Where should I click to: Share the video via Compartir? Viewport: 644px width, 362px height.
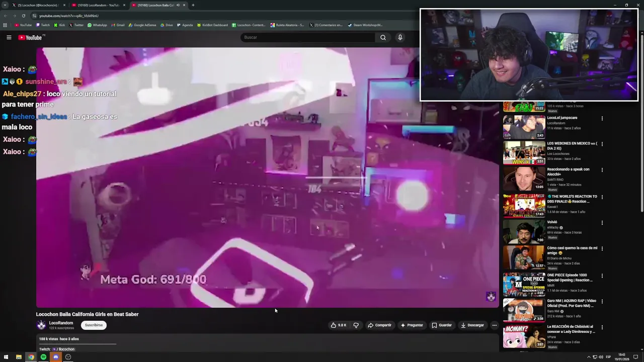379,325
